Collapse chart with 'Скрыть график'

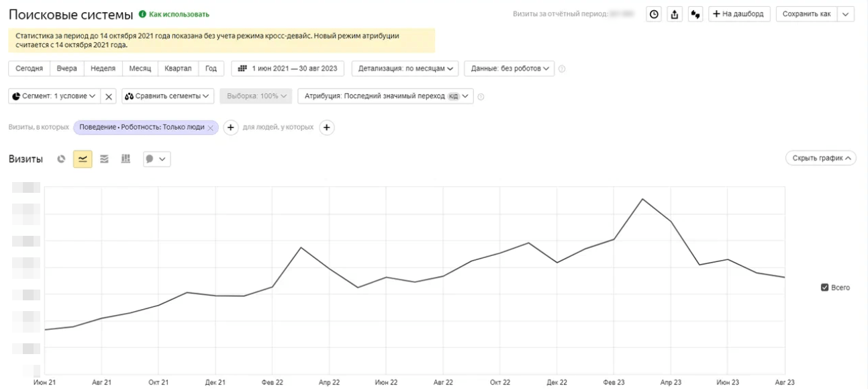pyautogui.click(x=820, y=159)
